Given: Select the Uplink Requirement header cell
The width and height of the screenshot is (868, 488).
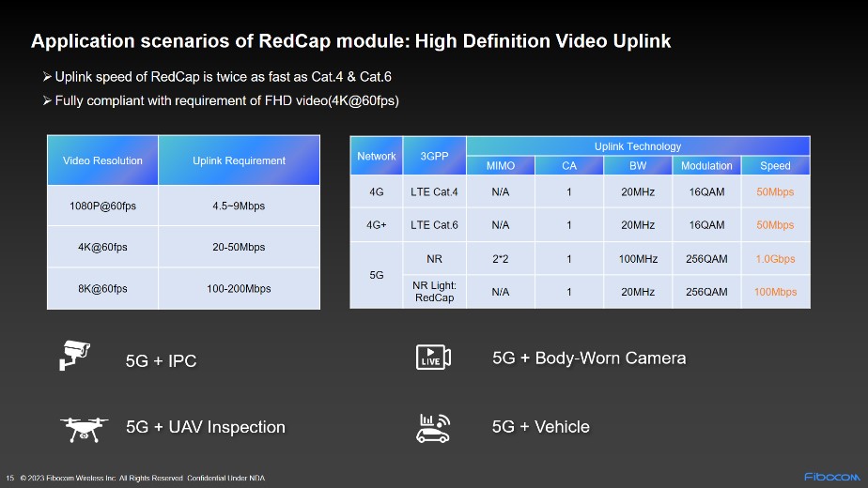Looking at the screenshot, I should click(239, 160).
